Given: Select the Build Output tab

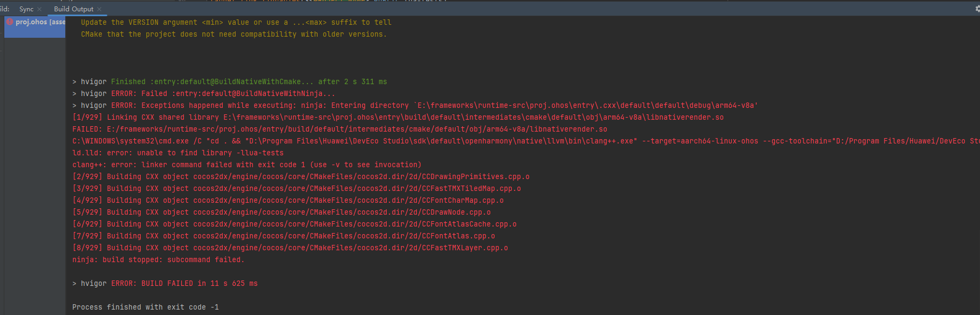Looking at the screenshot, I should tap(73, 9).
